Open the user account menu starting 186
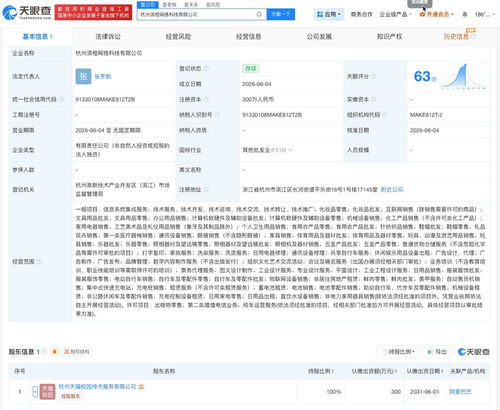The height and width of the screenshot is (410, 500). pyautogui.click(x=485, y=14)
